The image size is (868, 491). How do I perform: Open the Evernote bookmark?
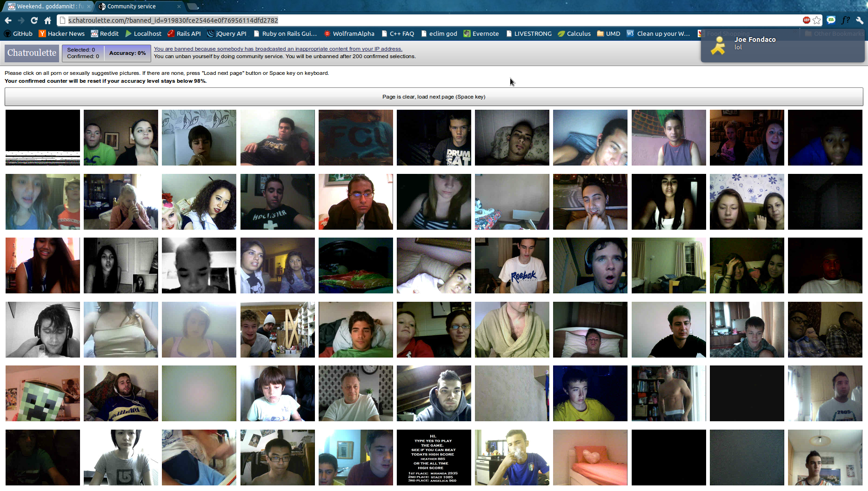[x=481, y=33]
